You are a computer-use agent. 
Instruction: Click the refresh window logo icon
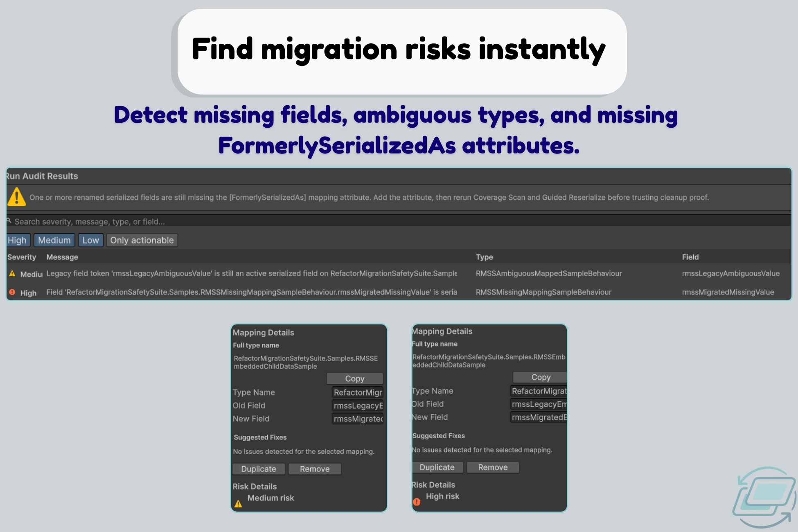click(764, 497)
